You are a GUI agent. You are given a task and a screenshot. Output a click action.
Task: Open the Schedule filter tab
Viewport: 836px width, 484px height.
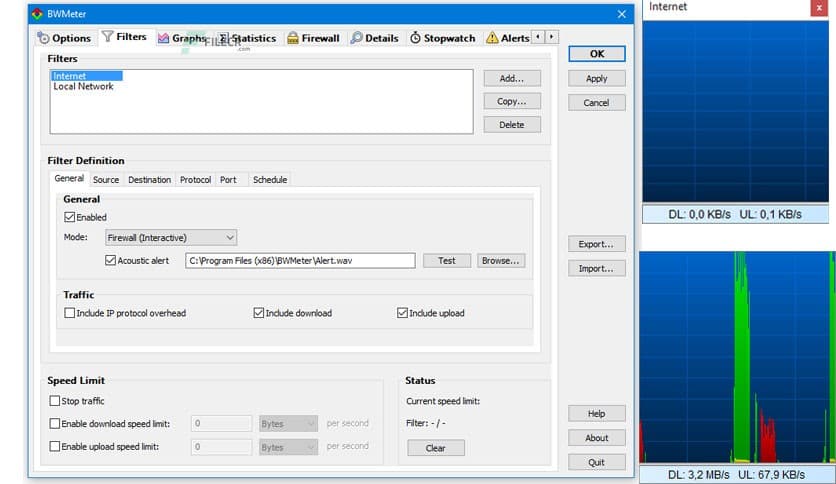click(x=270, y=180)
